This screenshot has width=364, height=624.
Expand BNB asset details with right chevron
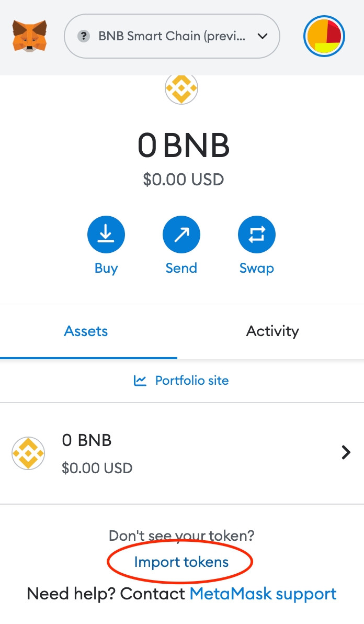(346, 452)
